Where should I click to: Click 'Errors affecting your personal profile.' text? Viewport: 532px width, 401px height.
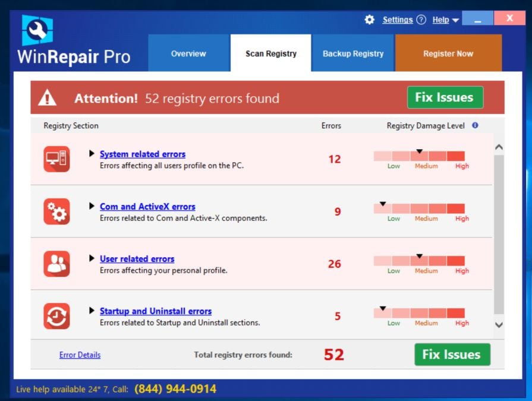point(163,270)
